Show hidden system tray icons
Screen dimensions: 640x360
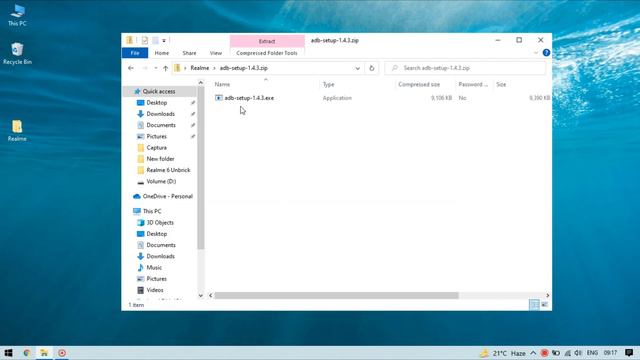tap(533, 353)
